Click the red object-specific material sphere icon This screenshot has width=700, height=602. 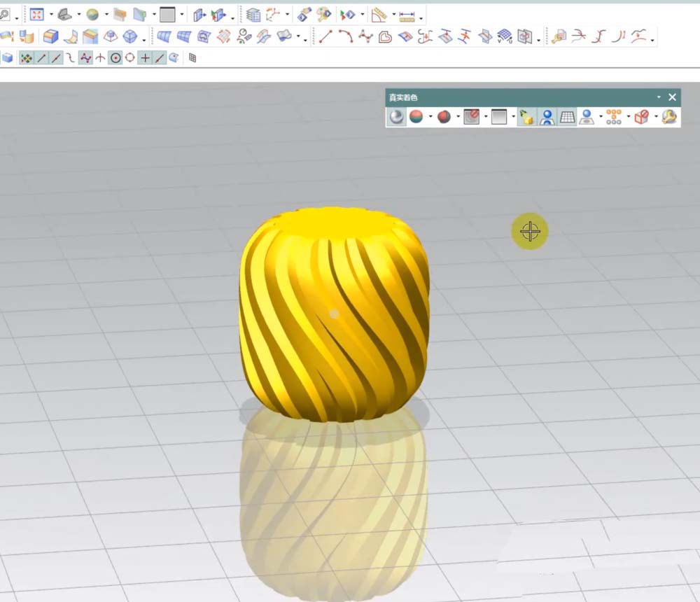444,117
